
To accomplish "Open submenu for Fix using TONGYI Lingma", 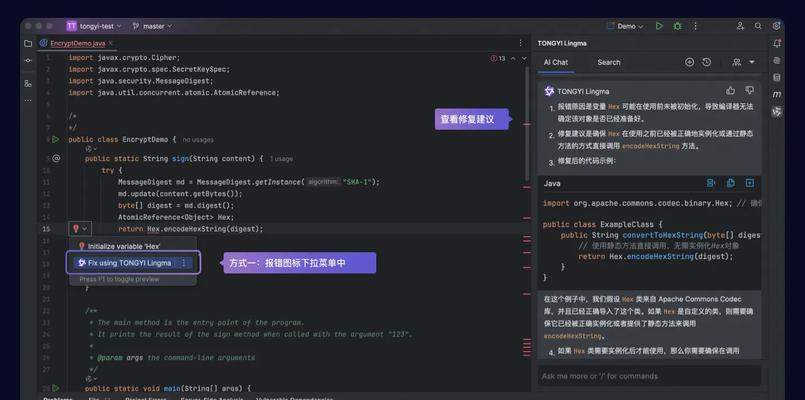I will click(184, 263).
